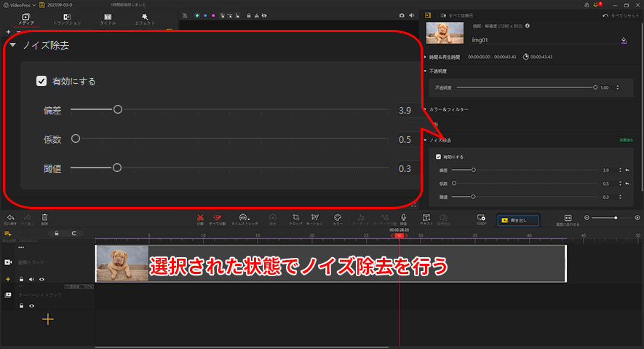
Task: Click the speaker volume icon above the preview
Action: pos(412,15)
